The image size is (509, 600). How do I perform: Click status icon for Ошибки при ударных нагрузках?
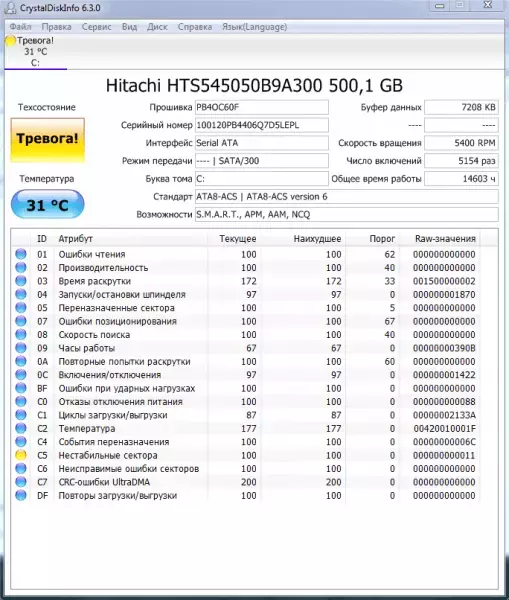[21, 388]
